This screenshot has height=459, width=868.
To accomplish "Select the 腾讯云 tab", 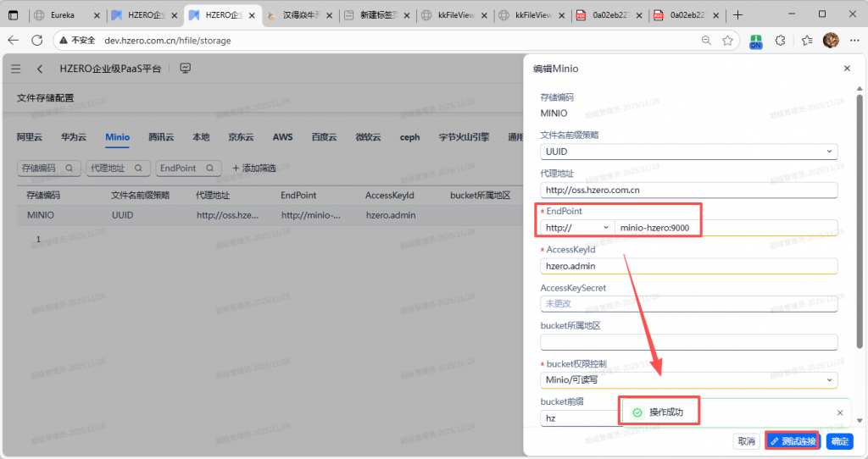I will click(x=161, y=137).
